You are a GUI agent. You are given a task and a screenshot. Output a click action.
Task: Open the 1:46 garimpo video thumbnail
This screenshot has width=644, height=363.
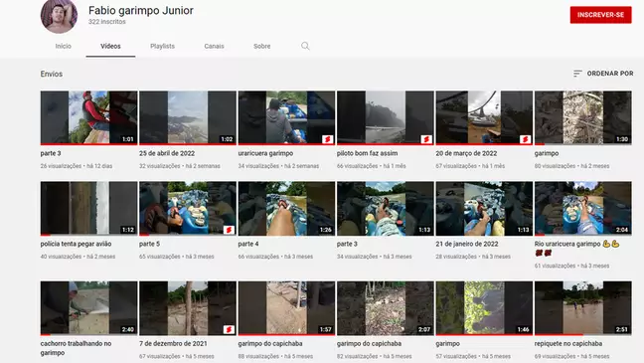coord(484,308)
